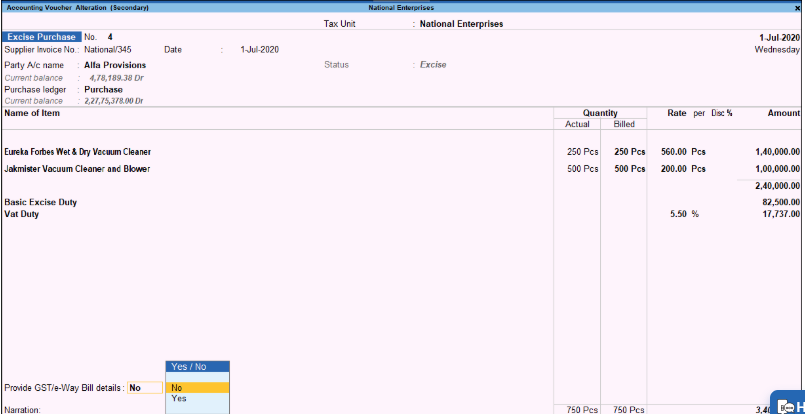
Task: Click the Status value Excise
Action: click(x=433, y=65)
